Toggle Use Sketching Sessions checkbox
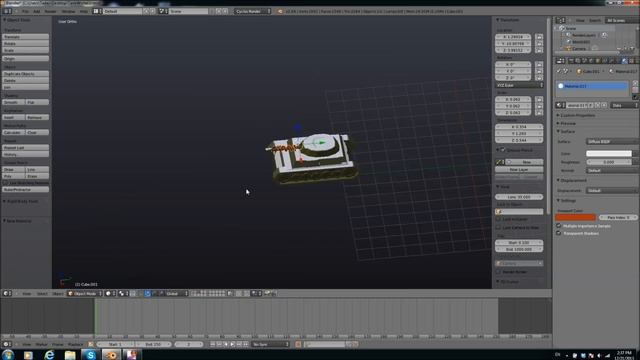 [6, 183]
